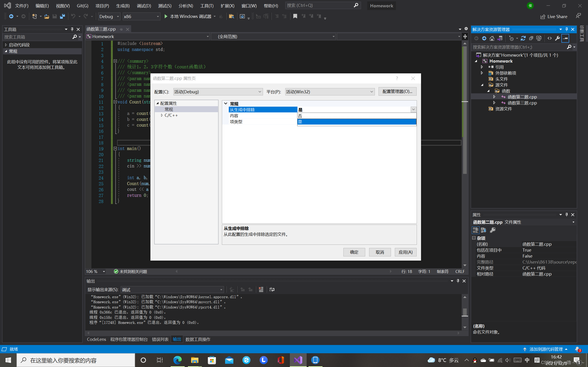588x367 pixels.
Task: Toggle Preview Selected Items button in Solution Explorer
Action: tap(565, 38)
